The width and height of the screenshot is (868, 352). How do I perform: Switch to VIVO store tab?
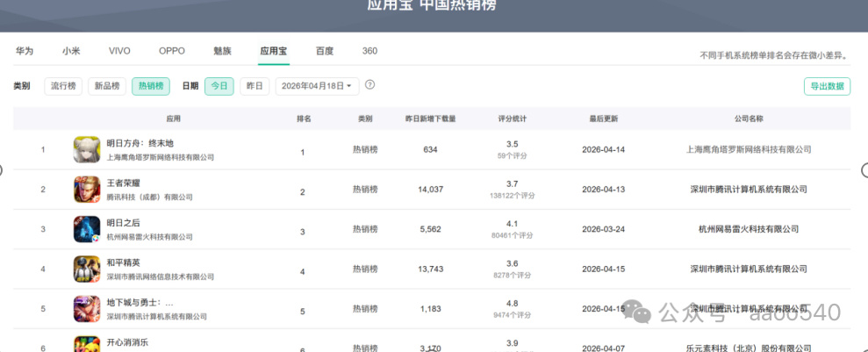(119, 51)
